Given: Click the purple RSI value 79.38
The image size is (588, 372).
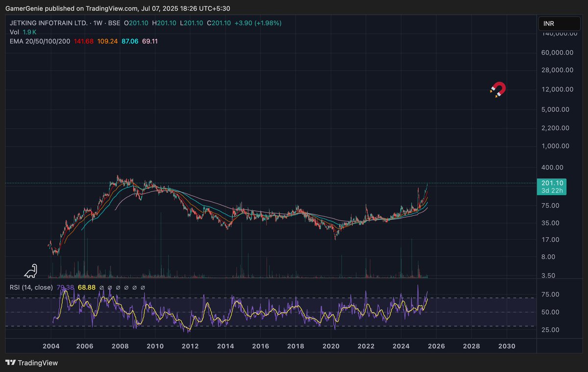Looking at the screenshot, I should [x=65, y=287].
